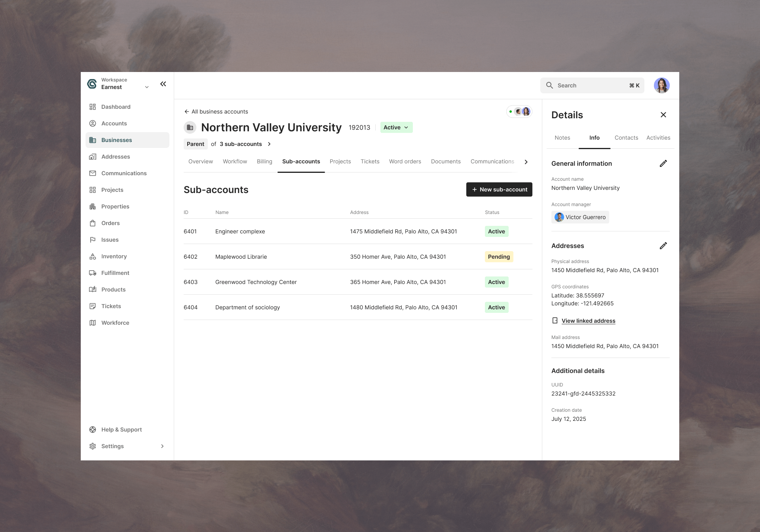Click the New sub-account button
The height and width of the screenshot is (532, 760).
(499, 189)
